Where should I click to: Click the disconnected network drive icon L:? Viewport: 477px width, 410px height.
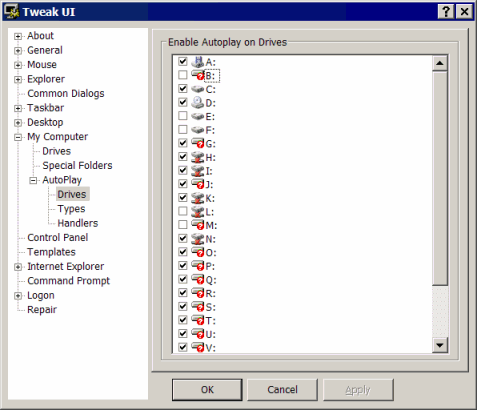(x=198, y=212)
